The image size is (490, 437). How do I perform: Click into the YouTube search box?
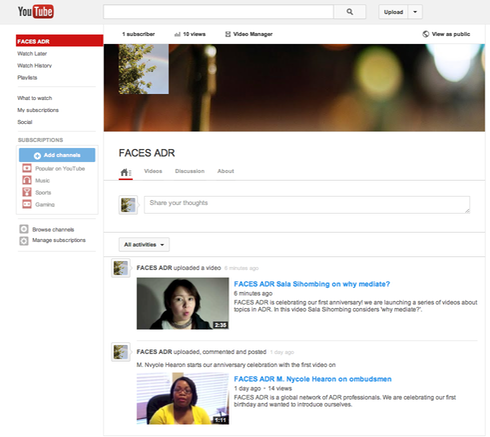218,12
